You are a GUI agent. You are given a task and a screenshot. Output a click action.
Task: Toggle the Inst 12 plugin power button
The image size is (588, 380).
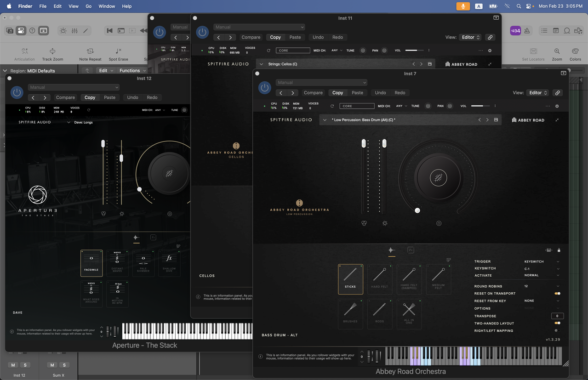point(17,92)
